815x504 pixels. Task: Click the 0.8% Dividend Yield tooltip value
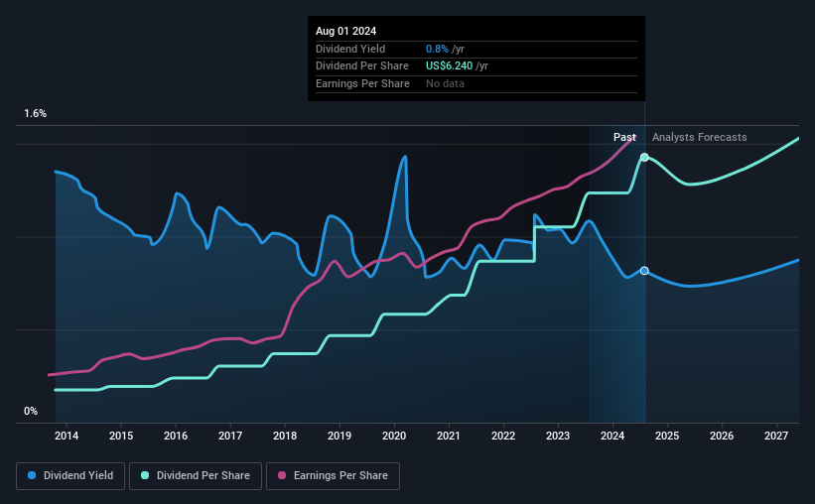tap(437, 49)
